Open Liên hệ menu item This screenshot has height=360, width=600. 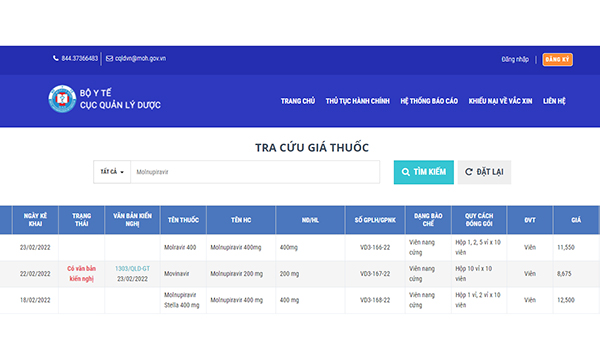click(x=554, y=101)
